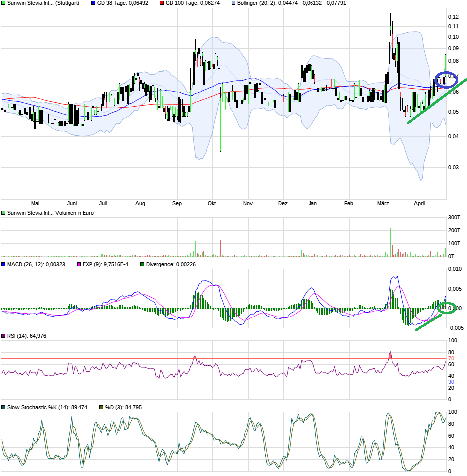Click 'RSI (14): 64,976' label
Screen dimensions: 467x476
(27, 336)
